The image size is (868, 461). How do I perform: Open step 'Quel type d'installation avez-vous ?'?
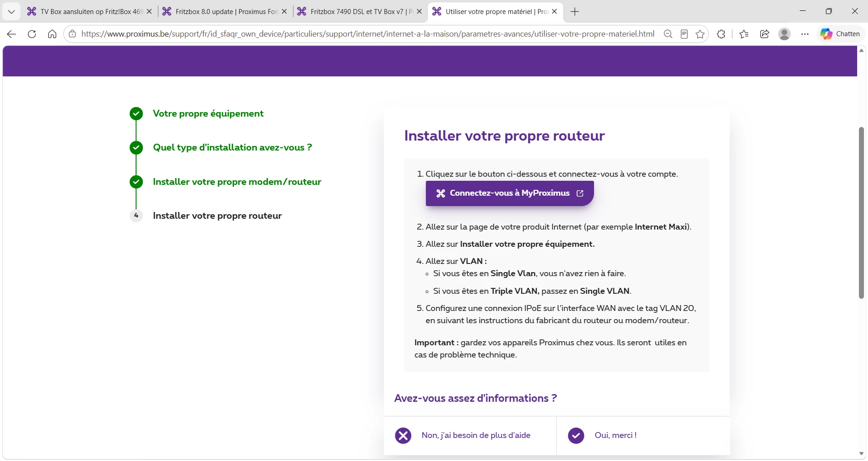[x=232, y=147]
